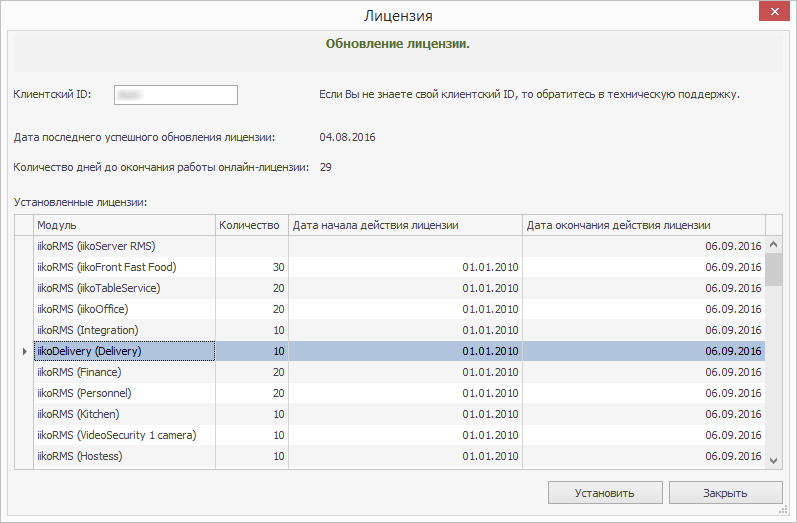Select iikoRMS (VideoSecurity 1 camera) row
Viewport: 797px width, 523px height.
pyautogui.click(x=123, y=435)
